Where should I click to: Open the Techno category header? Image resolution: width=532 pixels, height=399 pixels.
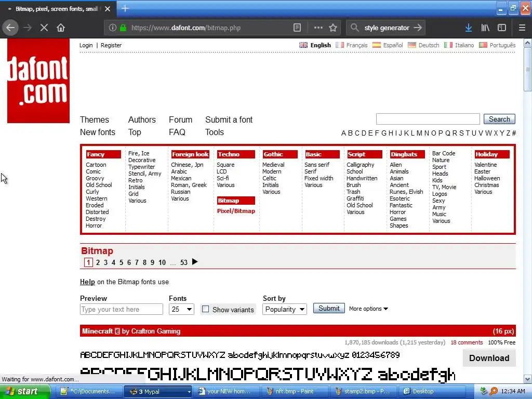[x=236, y=154]
